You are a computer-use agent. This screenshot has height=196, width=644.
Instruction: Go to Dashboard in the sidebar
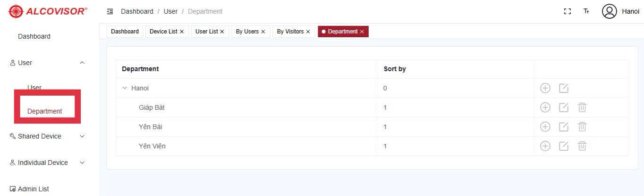[34, 36]
